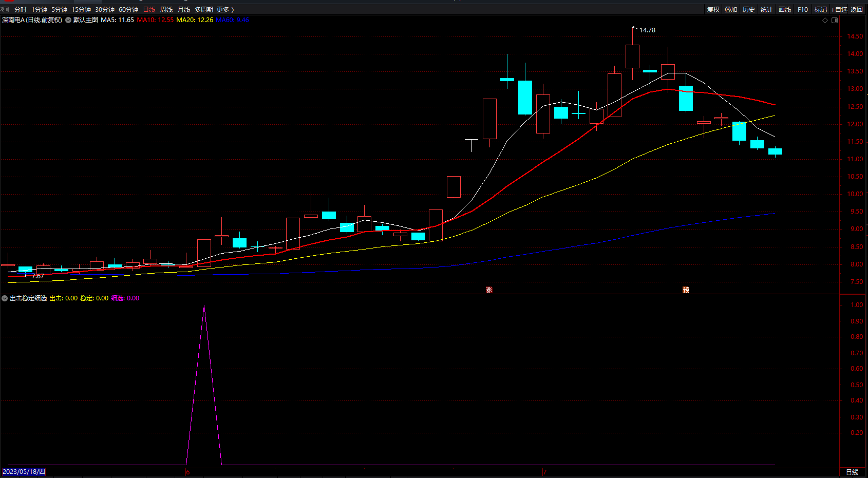Click the 默认主图 indicator label
The width and height of the screenshot is (868, 478).
tap(86, 20)
